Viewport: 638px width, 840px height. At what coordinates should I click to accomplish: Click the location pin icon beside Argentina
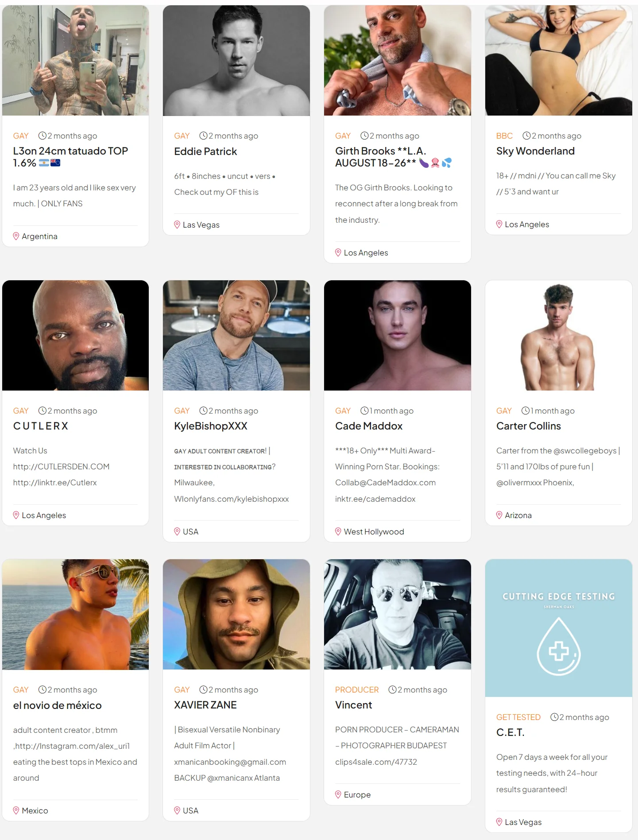tap(16, 236)
